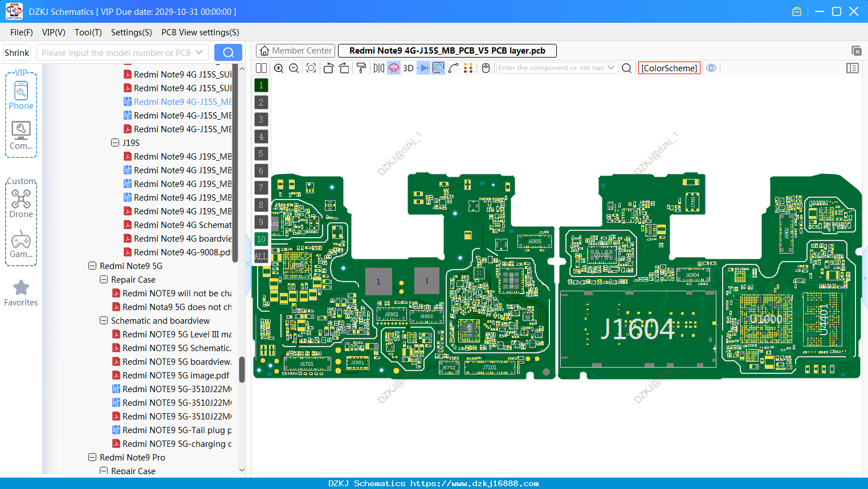Rotate the board clockwise
The image size is (868, 489).
pos(344,68)
